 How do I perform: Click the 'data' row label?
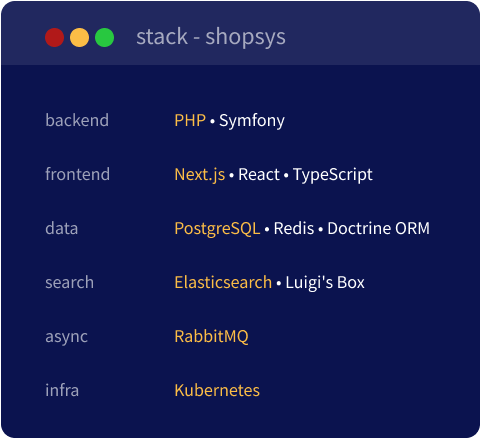point(62,228)
